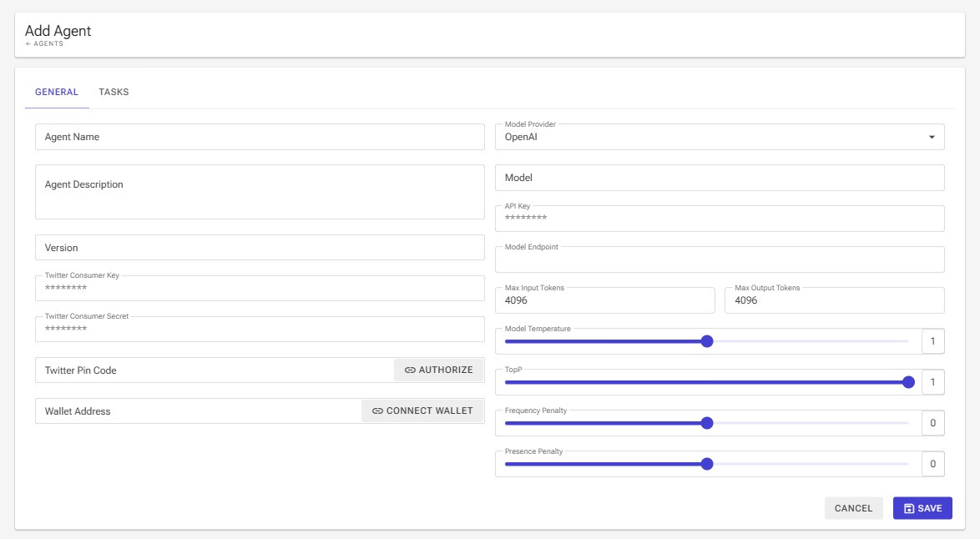Click the link icon on Connect Wallet

click(377, 411)
